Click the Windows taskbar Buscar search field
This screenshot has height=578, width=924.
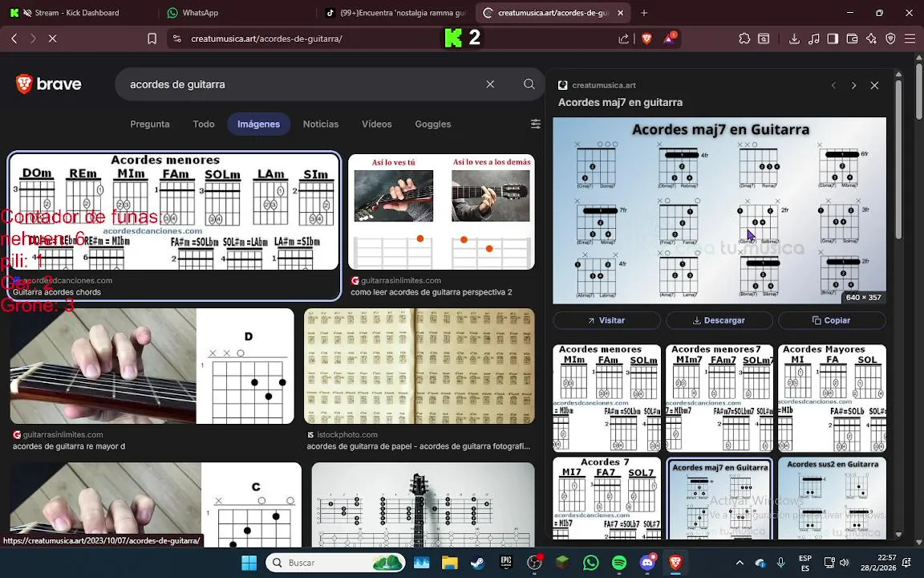pos(335,563)
